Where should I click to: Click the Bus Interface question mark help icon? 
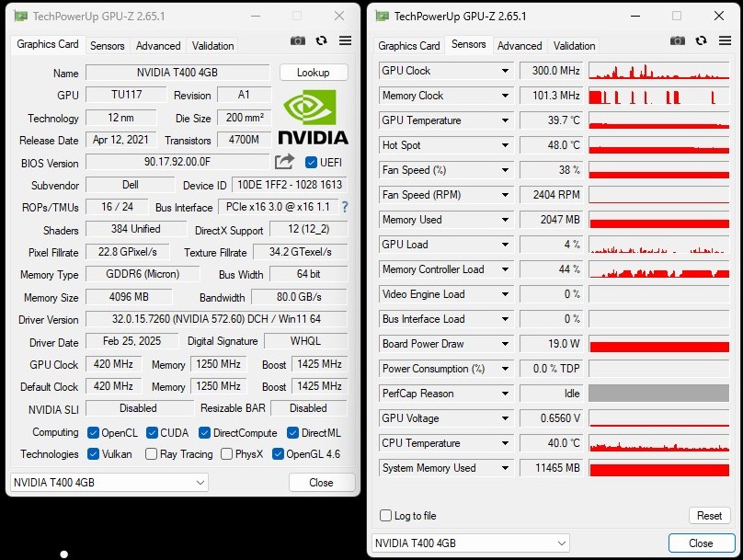click(345, 207)
